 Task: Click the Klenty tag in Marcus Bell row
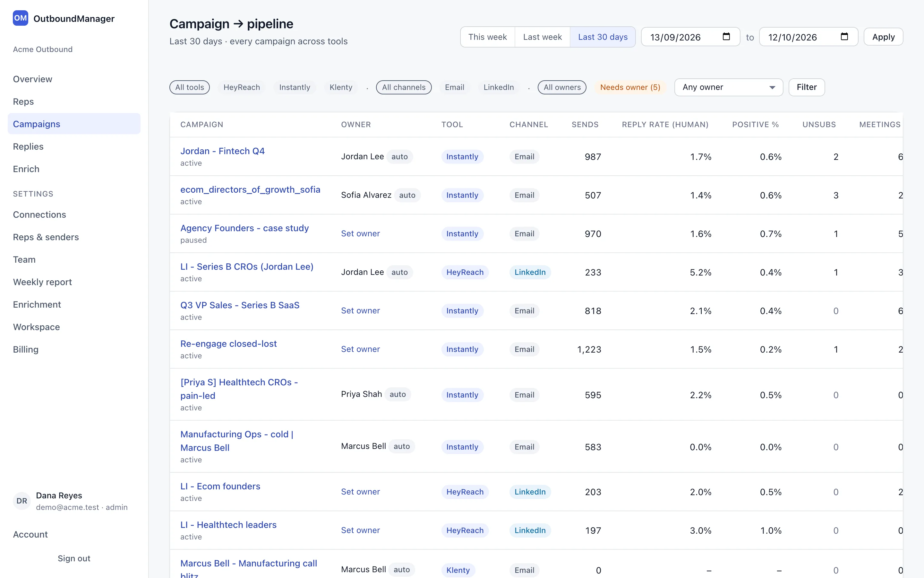tap(458, 570)
